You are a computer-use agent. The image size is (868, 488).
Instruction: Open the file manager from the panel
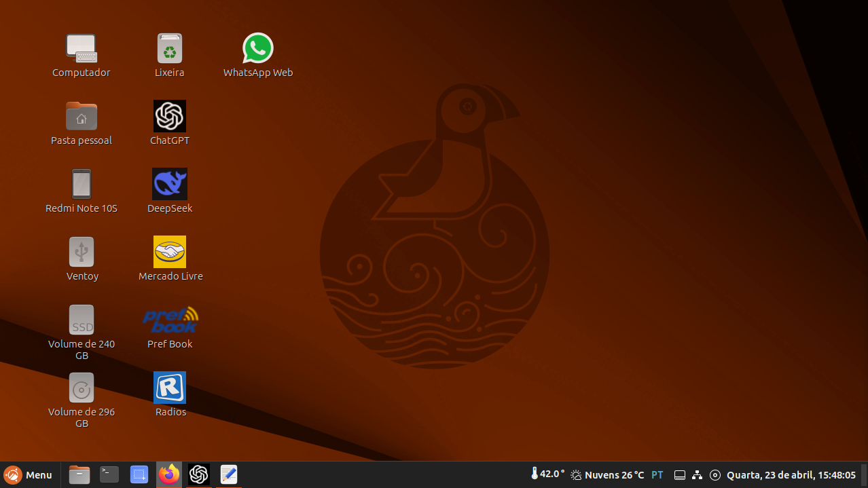point(79,475)
